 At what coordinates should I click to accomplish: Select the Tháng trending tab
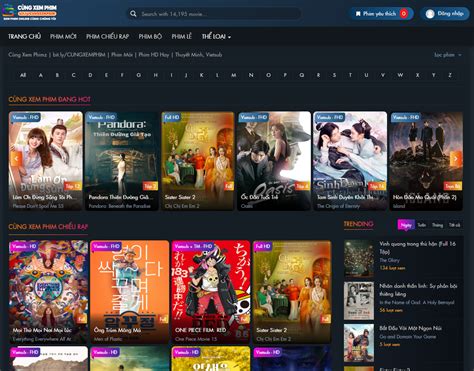437,225
